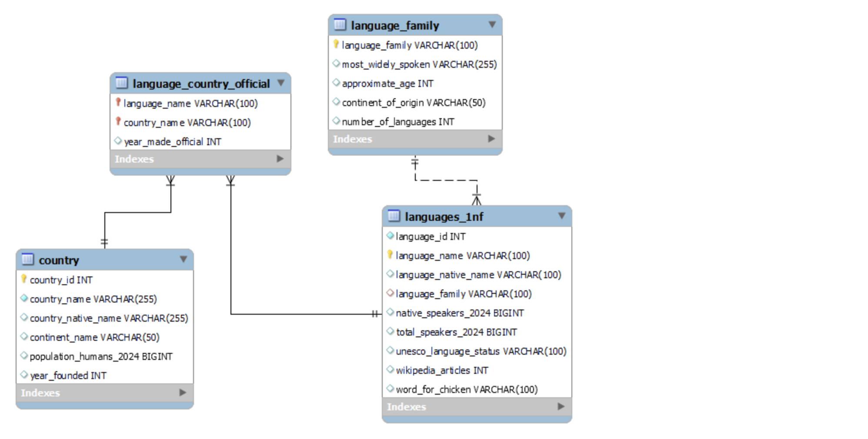Click the table icon on country header

28,260
